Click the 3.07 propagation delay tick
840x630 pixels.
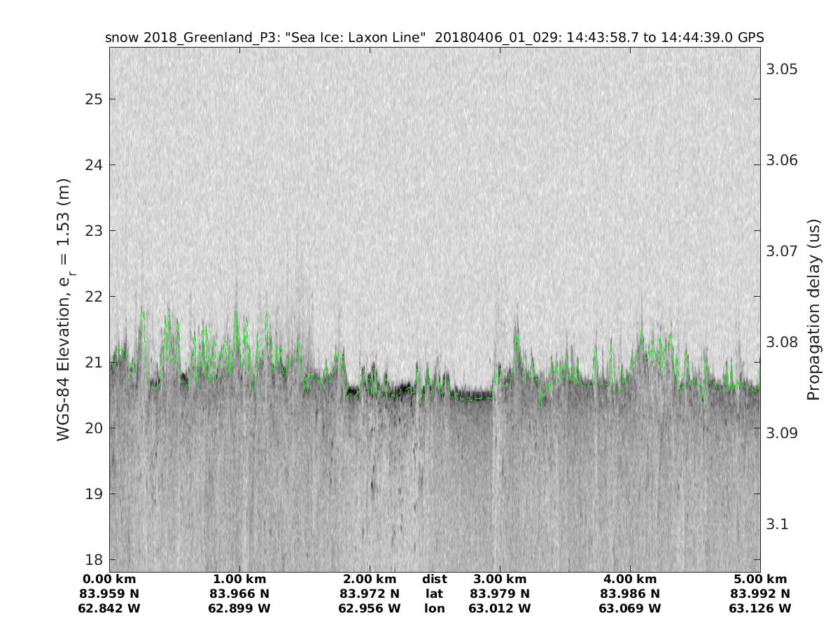(782, 251)
